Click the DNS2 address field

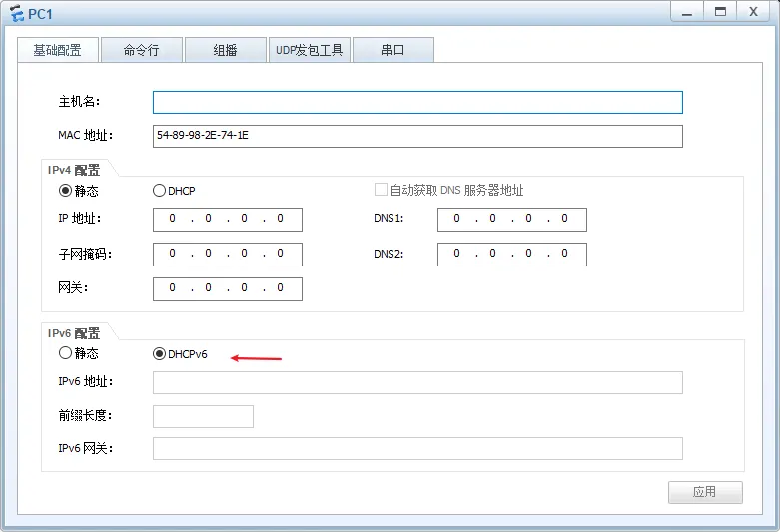pos(512,255)
